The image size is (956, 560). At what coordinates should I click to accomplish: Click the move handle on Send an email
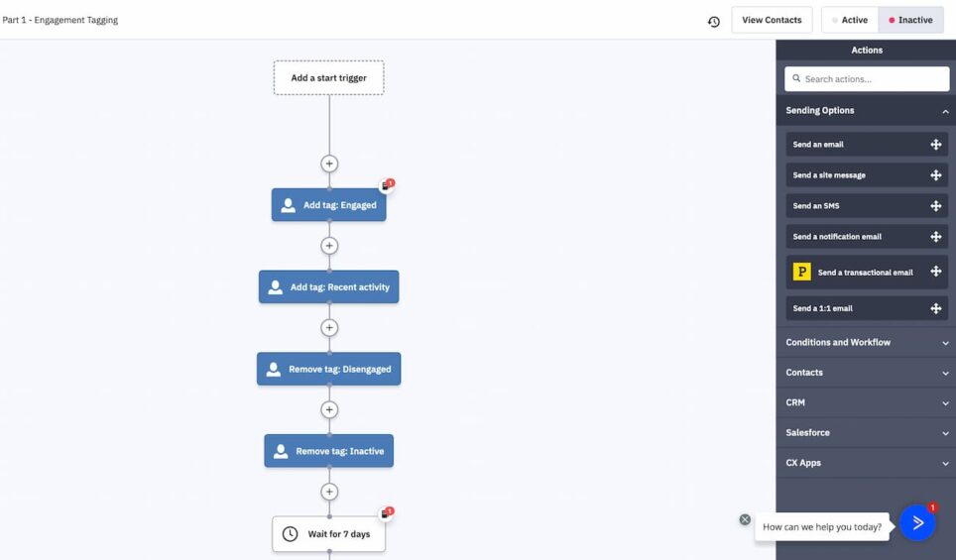(x=935, y=145)
